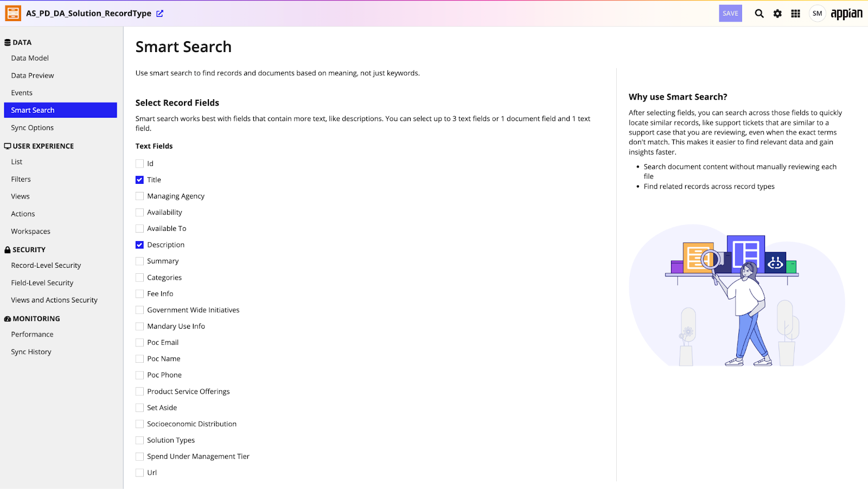Open Workspaces page
The width and height of the screenshot is (868, 489).
[30, 231]
